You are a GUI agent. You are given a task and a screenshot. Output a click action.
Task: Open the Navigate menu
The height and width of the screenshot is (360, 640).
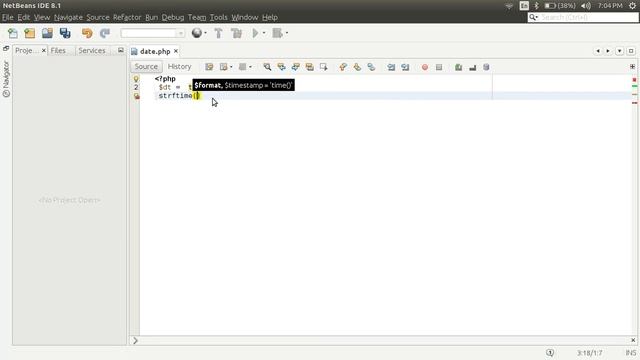coord(68,17)
